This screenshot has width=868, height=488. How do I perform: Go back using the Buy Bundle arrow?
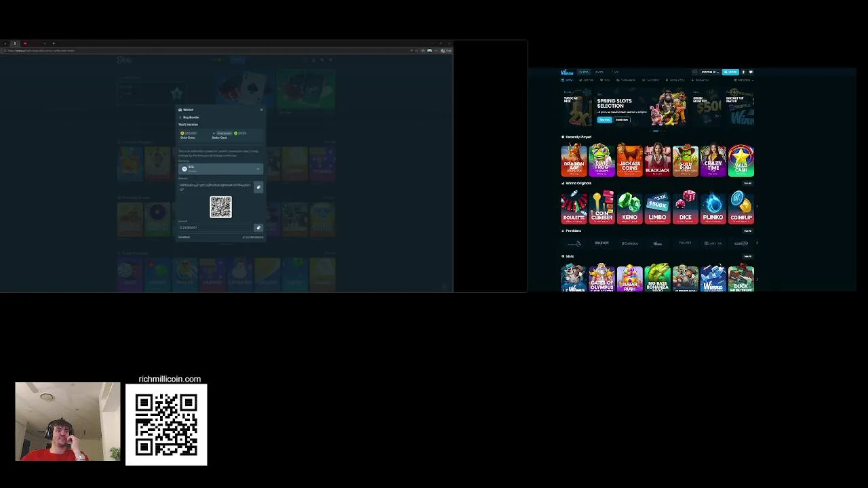[180, 117]
